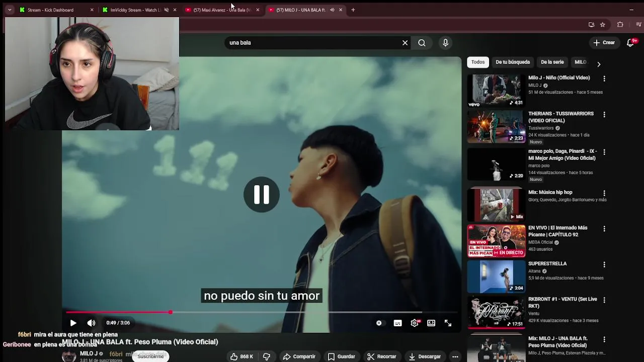Viewport: 644px width, 362px height.
Task: Open options for Milo J - Niño video
Action: [604, 79]
